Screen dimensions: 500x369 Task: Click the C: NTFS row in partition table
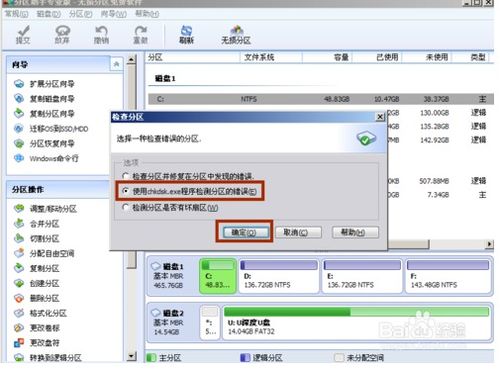[x=321, y=99]
